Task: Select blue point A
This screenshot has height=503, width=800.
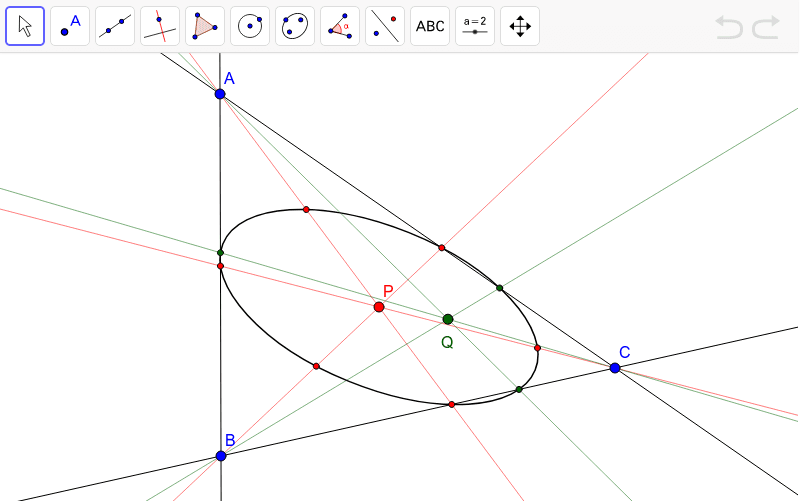Action: [x=220, y=94]
